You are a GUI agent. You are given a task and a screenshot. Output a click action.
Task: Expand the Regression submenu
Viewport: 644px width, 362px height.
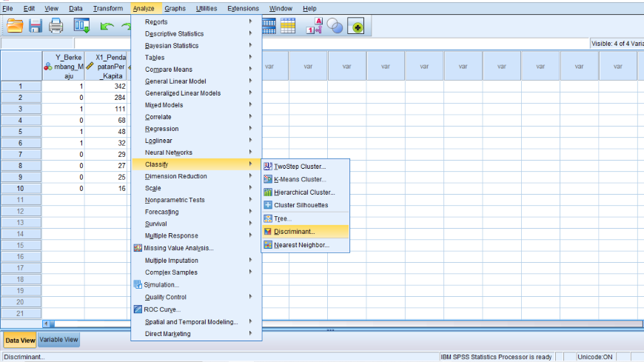click(x=161, y=129)
